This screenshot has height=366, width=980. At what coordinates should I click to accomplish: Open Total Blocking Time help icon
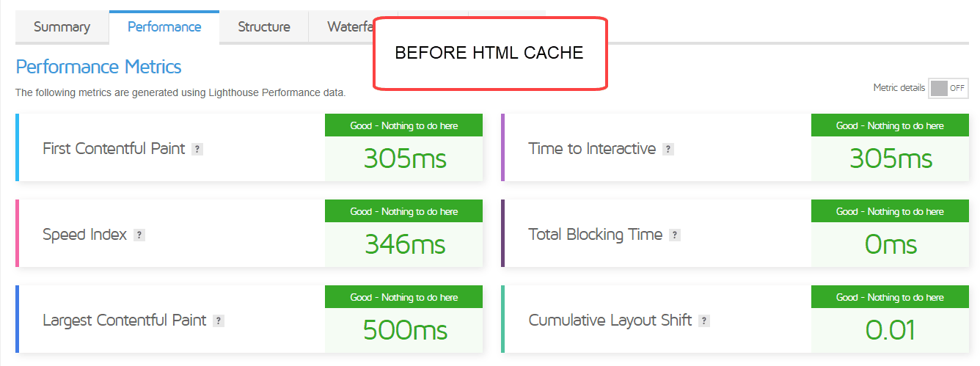[x=675, y=235]
